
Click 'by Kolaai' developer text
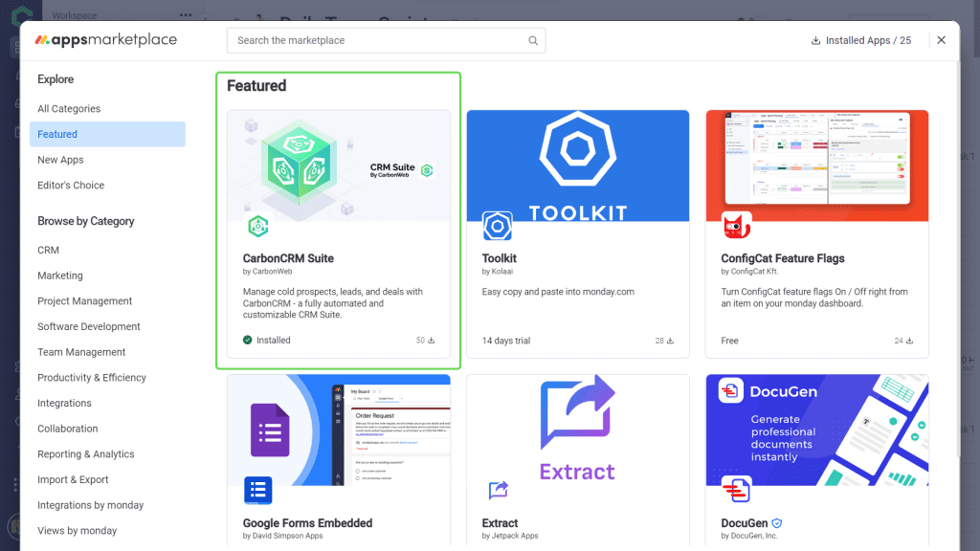coord(498,272)
